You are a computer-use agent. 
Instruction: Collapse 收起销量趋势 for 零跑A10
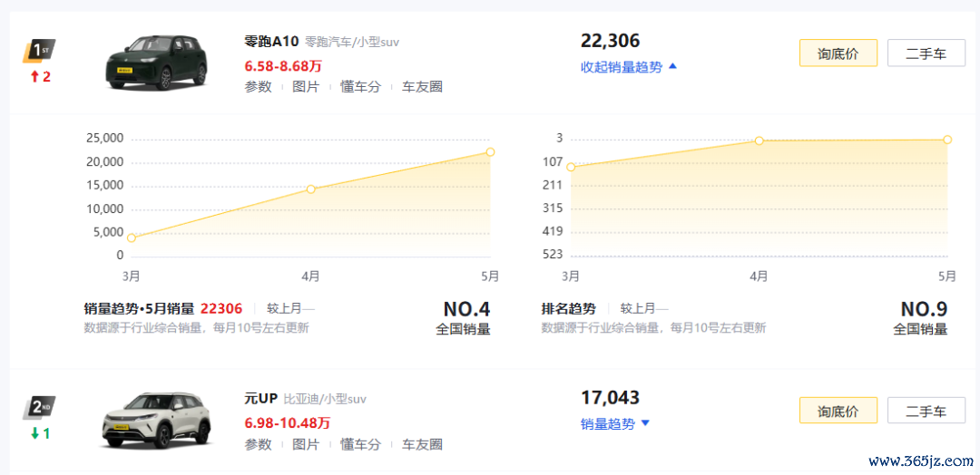(x=629, y=67)
